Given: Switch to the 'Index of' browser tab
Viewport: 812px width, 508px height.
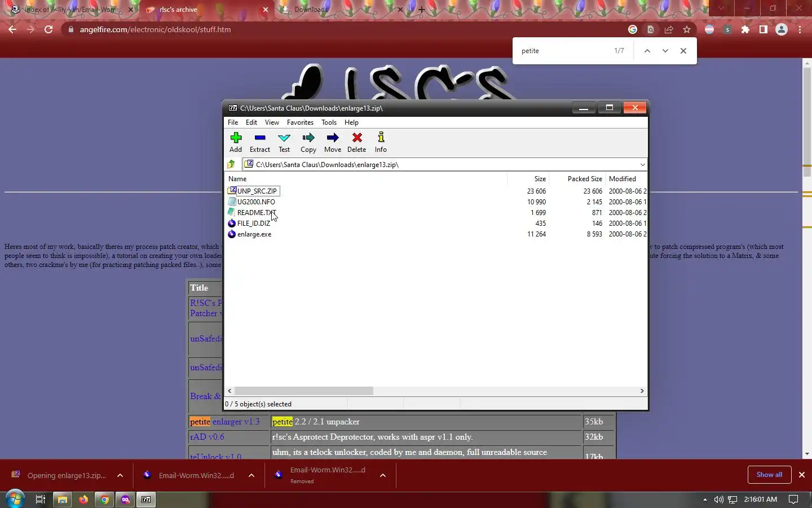Looking at the screenshot, I should 70,10.
